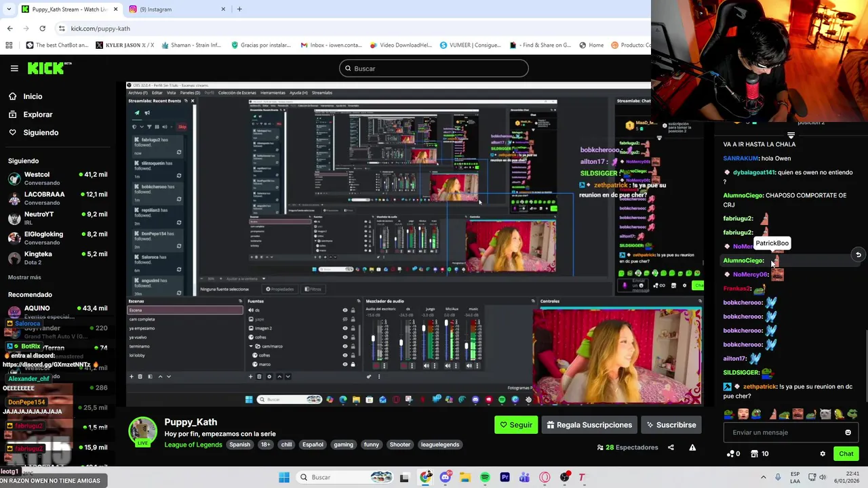Click the 28 Espectadores viewer count
Viewport: 868px width, 488px height.
pyautogui.click(x=627, y=447)
